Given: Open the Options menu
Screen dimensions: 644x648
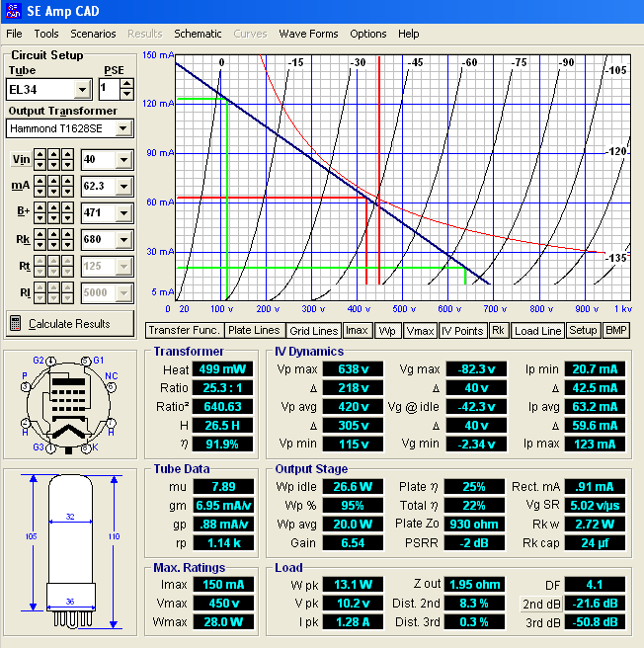Looking at the screenshot, I should (367, 34).
